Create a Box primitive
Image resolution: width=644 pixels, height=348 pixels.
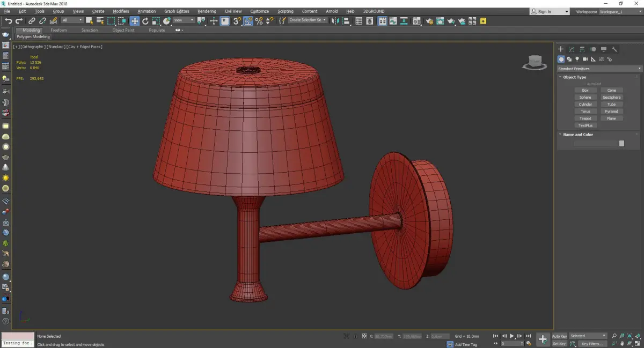586,91
